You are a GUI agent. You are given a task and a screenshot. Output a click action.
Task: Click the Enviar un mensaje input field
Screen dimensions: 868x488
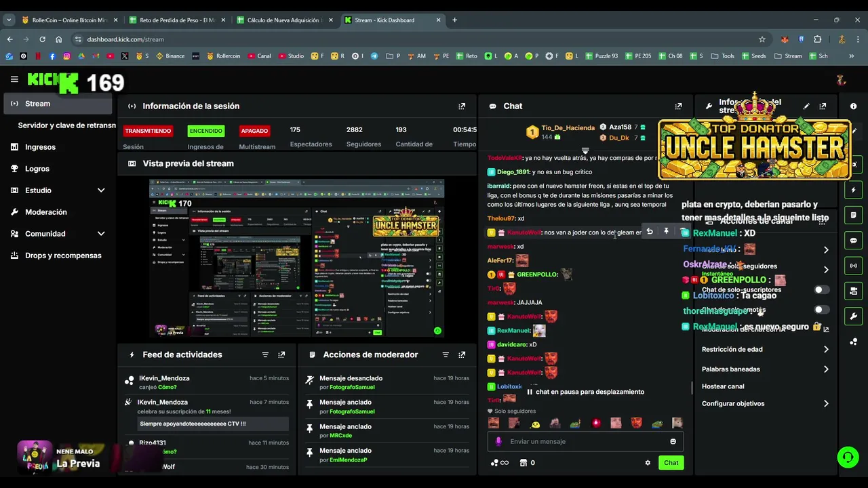click(x=585, y=441)
